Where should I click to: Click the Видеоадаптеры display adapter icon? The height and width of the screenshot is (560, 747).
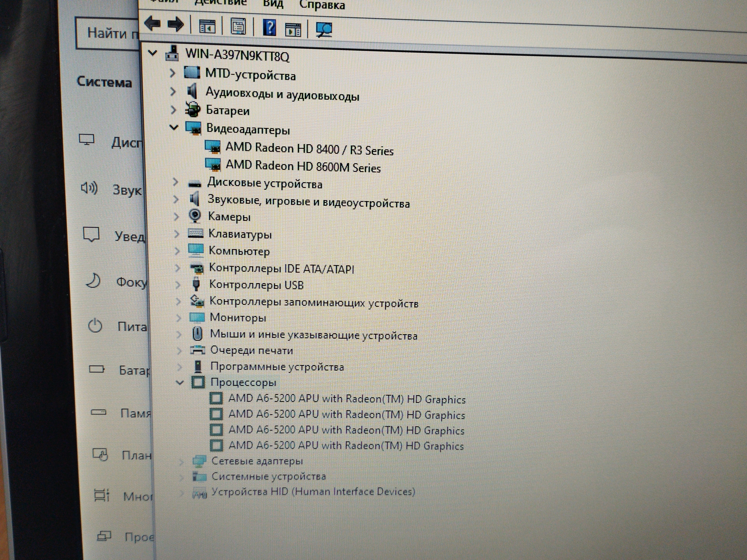point(193,128)
